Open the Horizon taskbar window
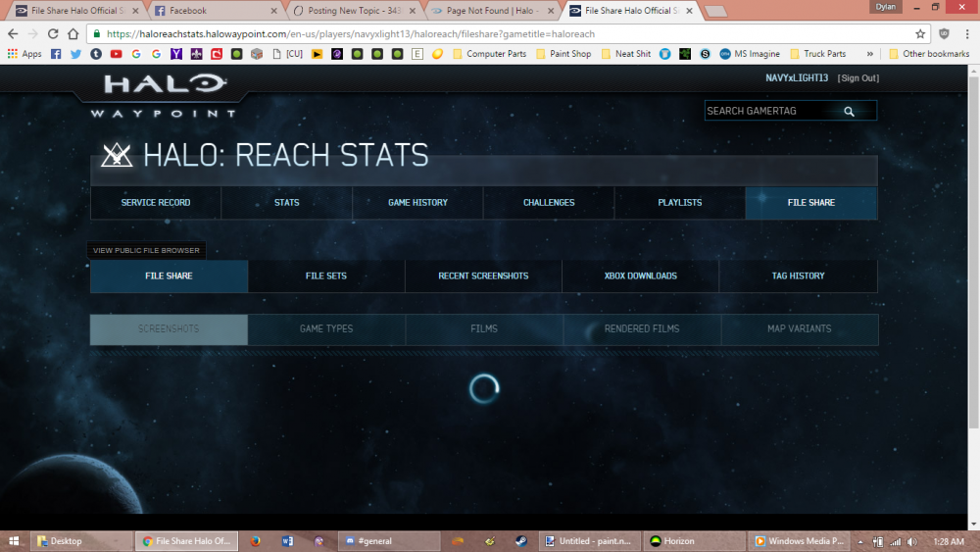Screen dimensions: 980x552 tap(694, 541)
